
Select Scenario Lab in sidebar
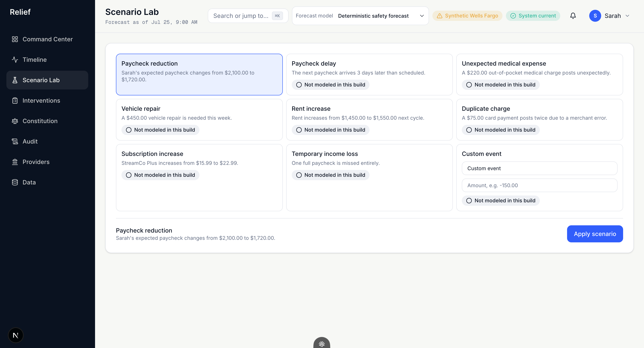(47, 80)
